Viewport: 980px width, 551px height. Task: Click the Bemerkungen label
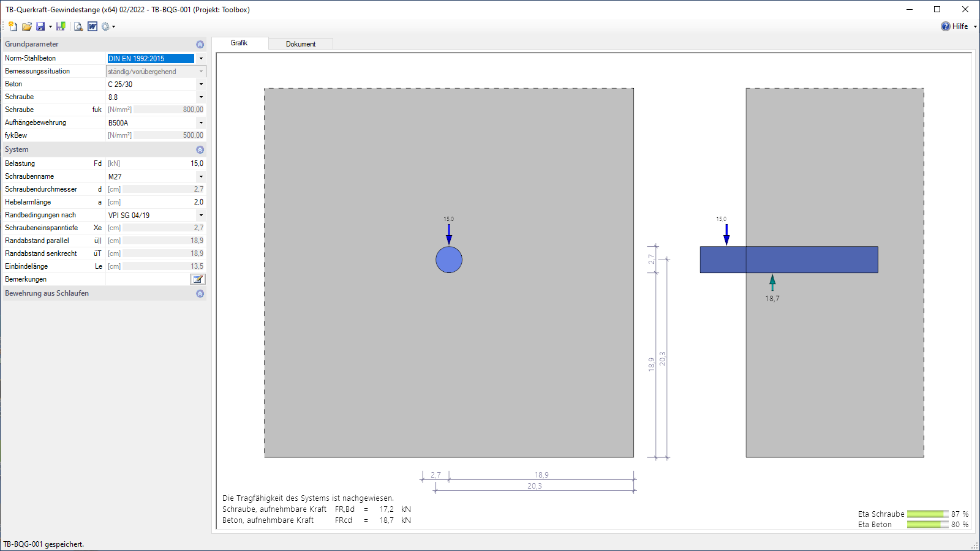point(26,279)
